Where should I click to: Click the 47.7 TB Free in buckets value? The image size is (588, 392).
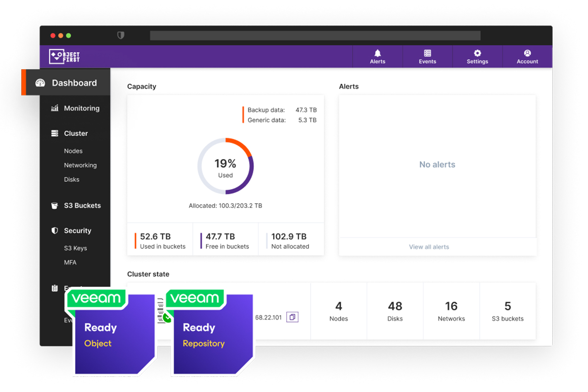(x=220, y=237)
